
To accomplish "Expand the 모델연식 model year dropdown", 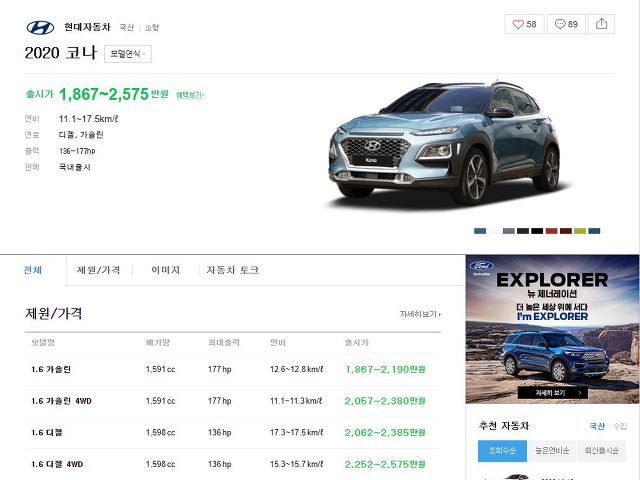I will (128, 54).
